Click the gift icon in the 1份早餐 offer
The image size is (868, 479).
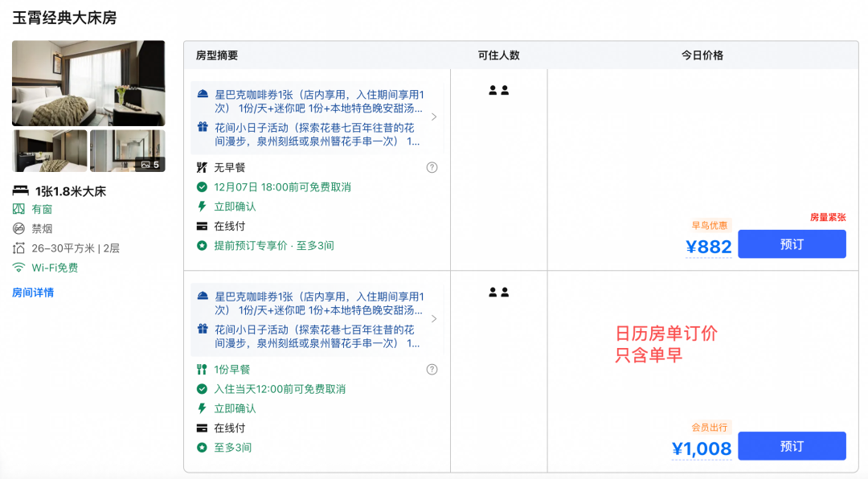[203, 330]
